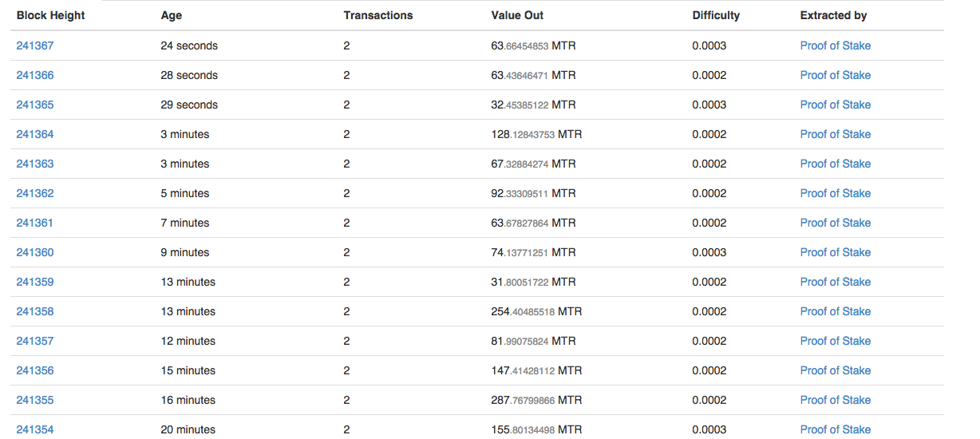This screenshot has height=439, width=980.
Task: Open block 241355 details
Action: tap(35, 400)
